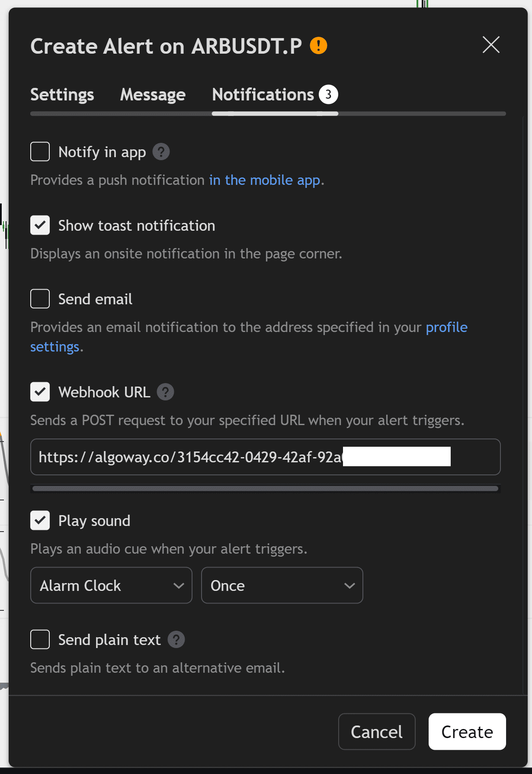Tick the Send plain text checkbox

(40, 640)
